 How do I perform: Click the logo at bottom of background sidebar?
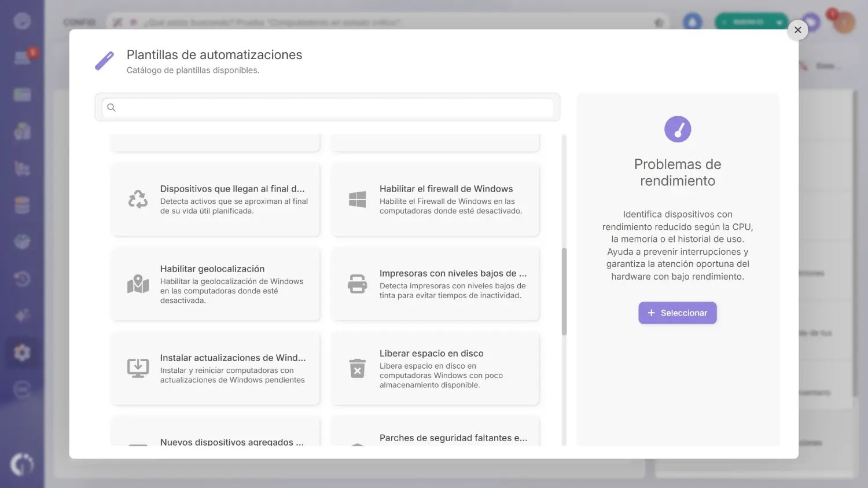[x=22, y=464]
